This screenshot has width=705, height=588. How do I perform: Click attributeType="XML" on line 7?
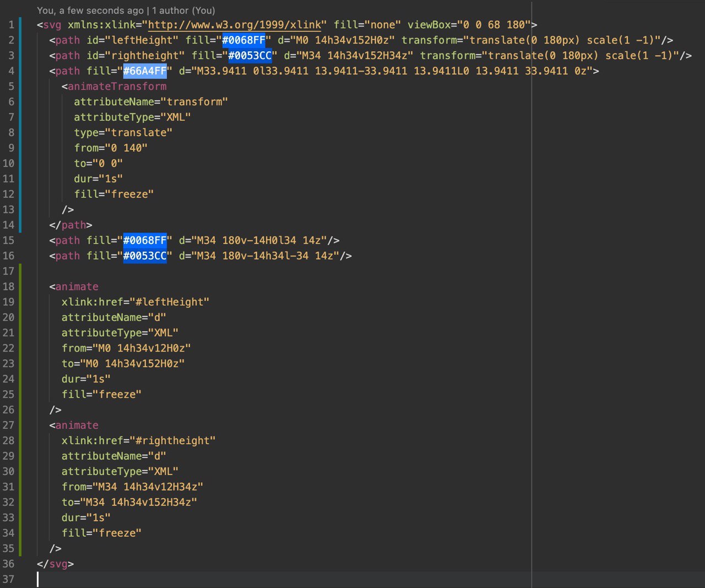[133, 117]
